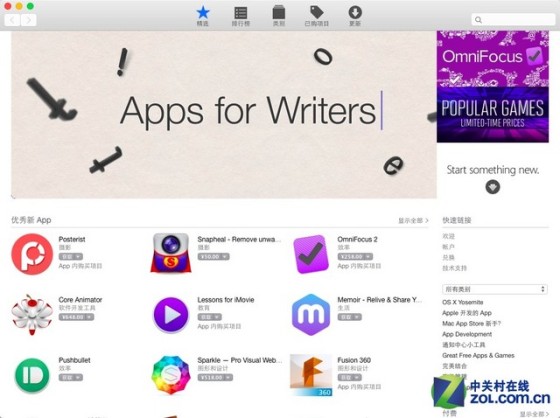
Task: Click Great Free Apps & Games link
Action: coord(478,355)
